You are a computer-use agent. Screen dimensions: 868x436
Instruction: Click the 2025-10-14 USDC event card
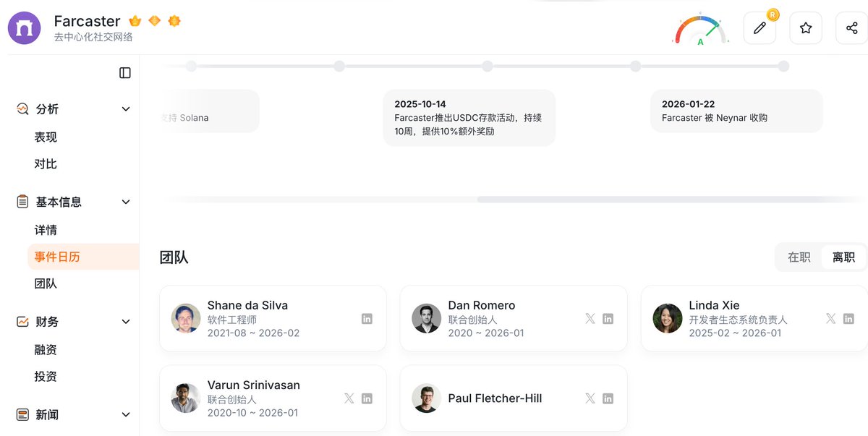469,118
